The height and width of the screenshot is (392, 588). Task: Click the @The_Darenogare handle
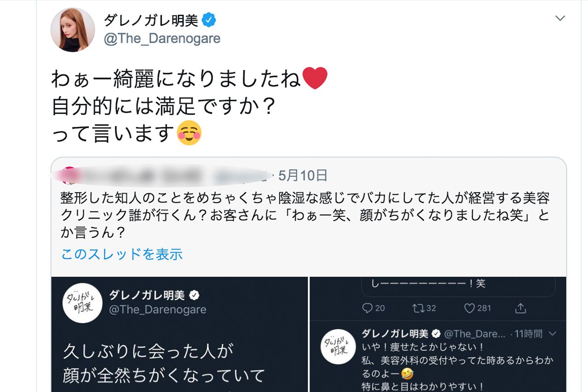[161, 39]
